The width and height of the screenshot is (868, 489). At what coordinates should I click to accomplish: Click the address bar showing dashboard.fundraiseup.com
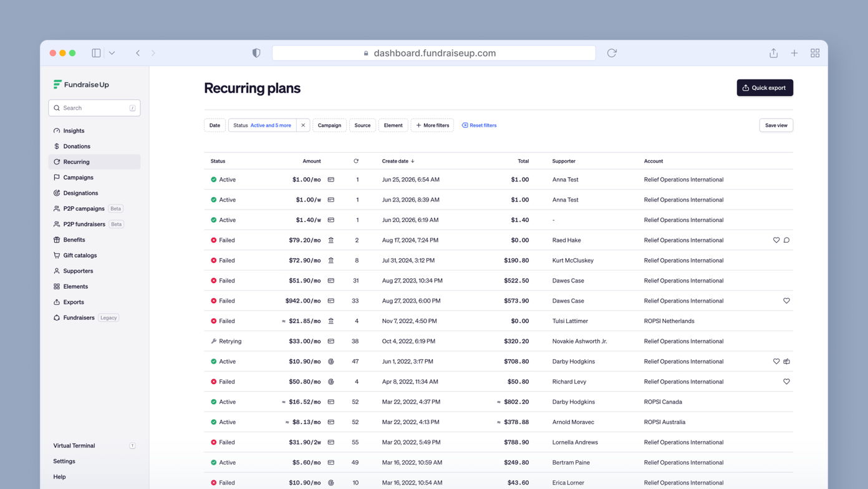point(434,53)
